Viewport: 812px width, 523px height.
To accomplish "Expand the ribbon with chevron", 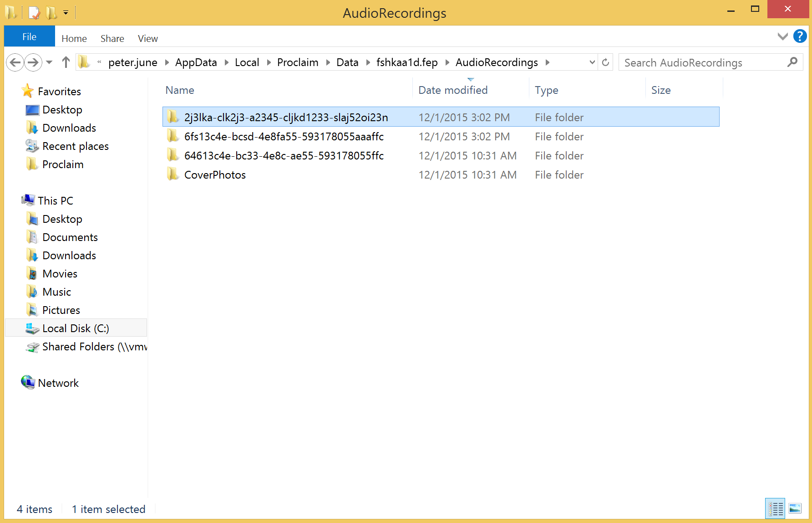I will click(x=782, y=36).
